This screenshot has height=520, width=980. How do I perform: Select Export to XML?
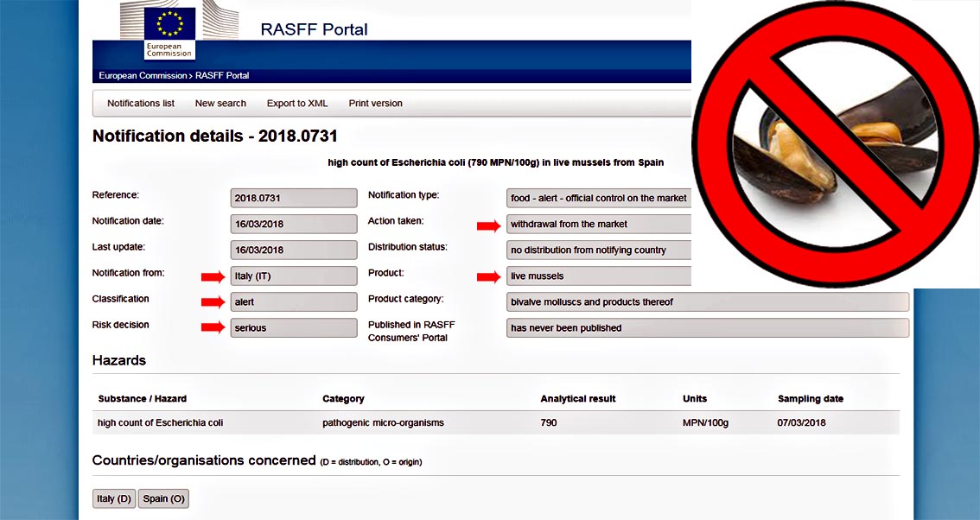pos(297,103)
